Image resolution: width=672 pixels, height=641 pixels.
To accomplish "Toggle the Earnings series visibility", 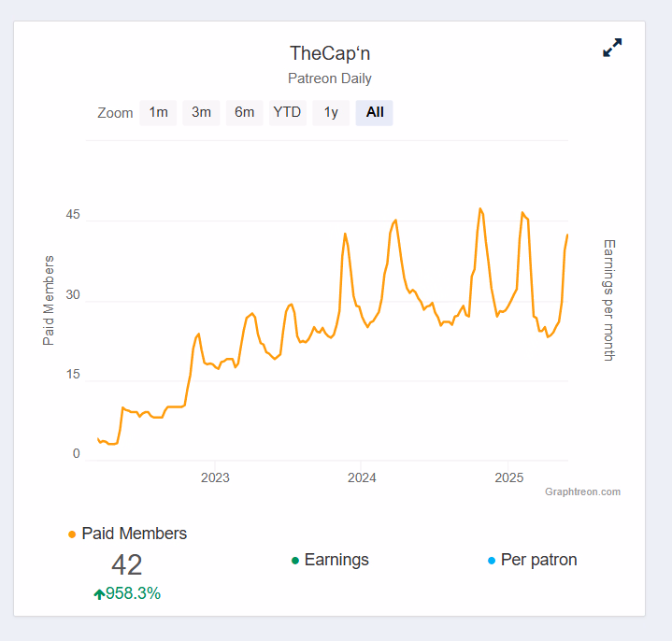I will pyautogui.click(x=336, y=560).
